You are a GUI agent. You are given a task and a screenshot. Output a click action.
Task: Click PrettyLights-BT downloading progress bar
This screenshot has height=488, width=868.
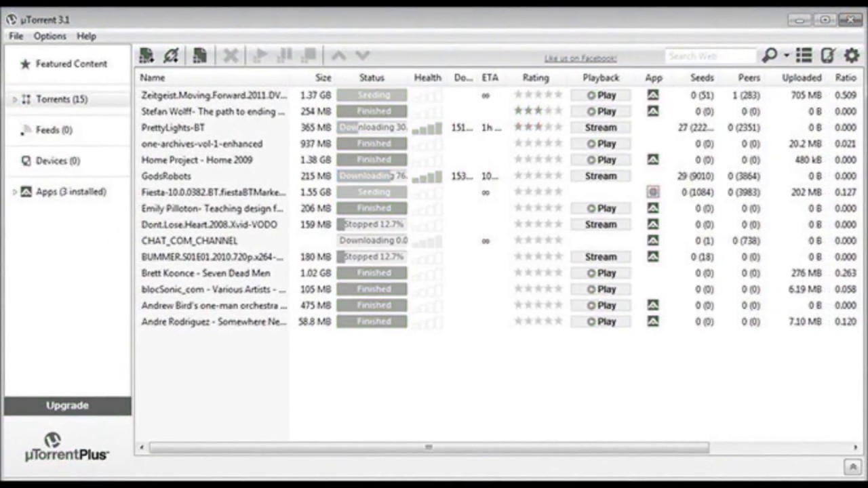click(x=372, y=127)
